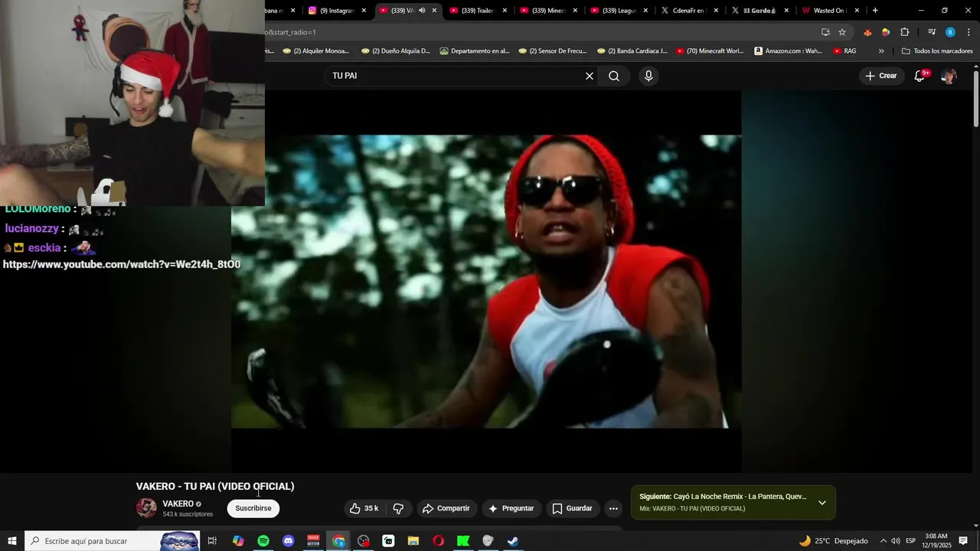Open the YouTube account avatar menu

[x=949, y=76]
